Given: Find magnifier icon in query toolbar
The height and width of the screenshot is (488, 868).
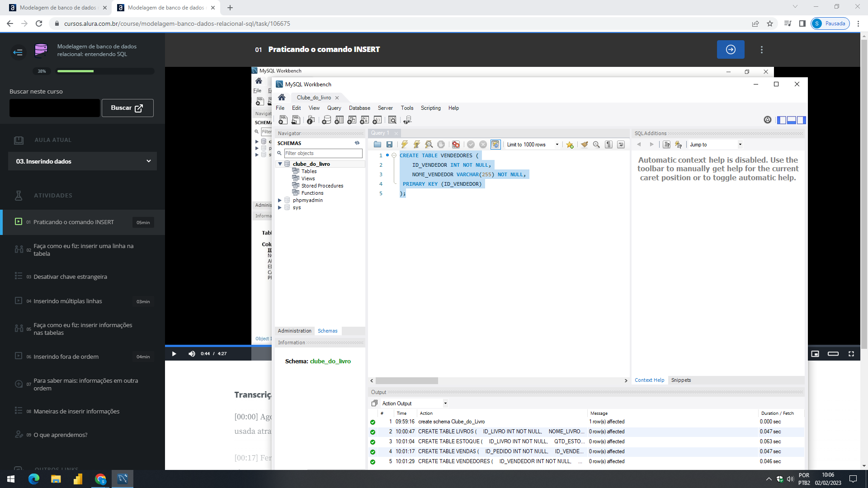Looking at the screenshot, I should point(596,145).
